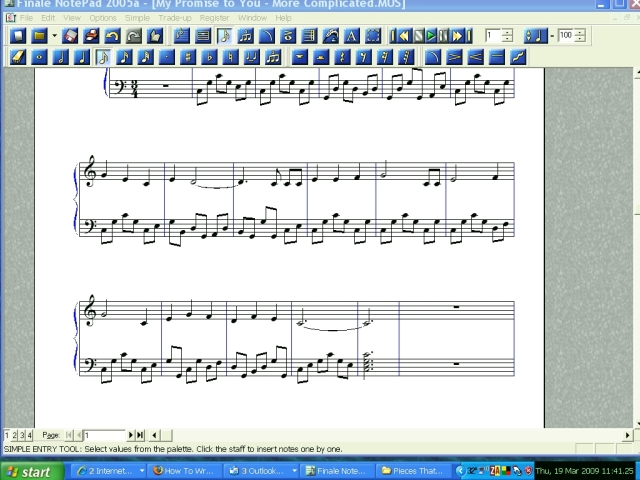This screenshot has height=480, width=640.
Task: Toggle the eighth note duration
Action: pyautogui.click(x=103, y=57)
